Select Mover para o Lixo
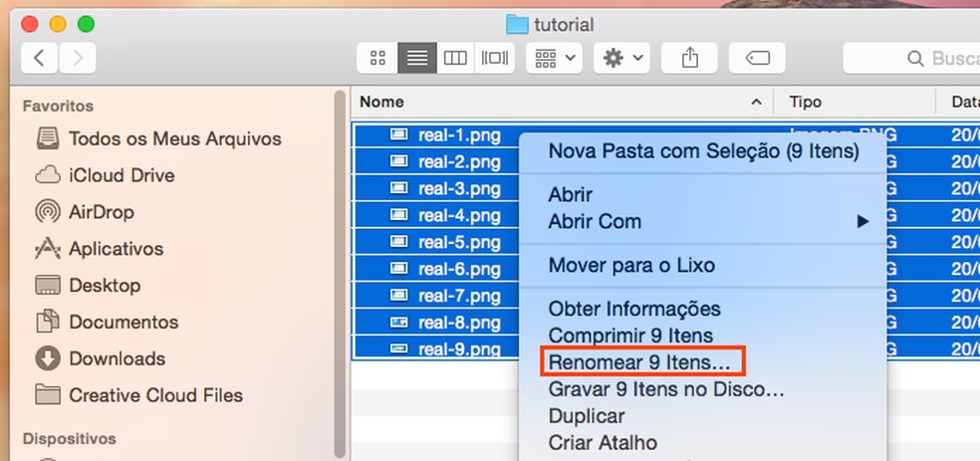The width and height of the screenshot is (980, 461). pyautogui.click(x=631, y=266)
